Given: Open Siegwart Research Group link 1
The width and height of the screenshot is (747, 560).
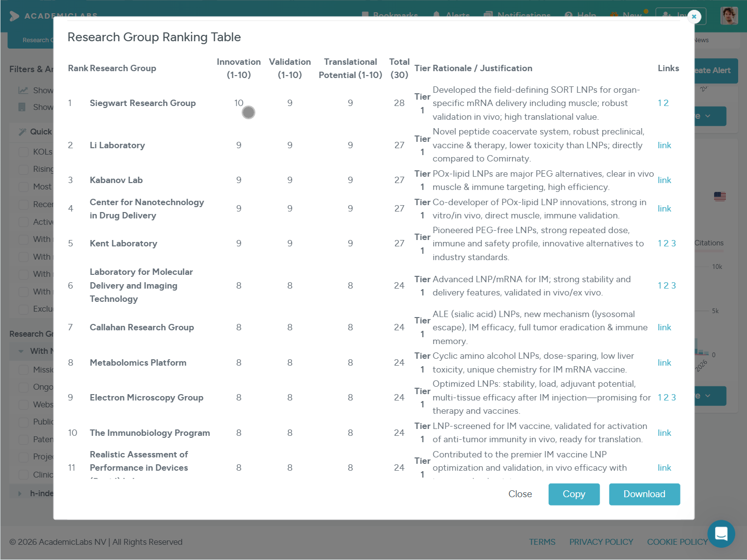Looking at the screenshot, I should pos(660,103).
